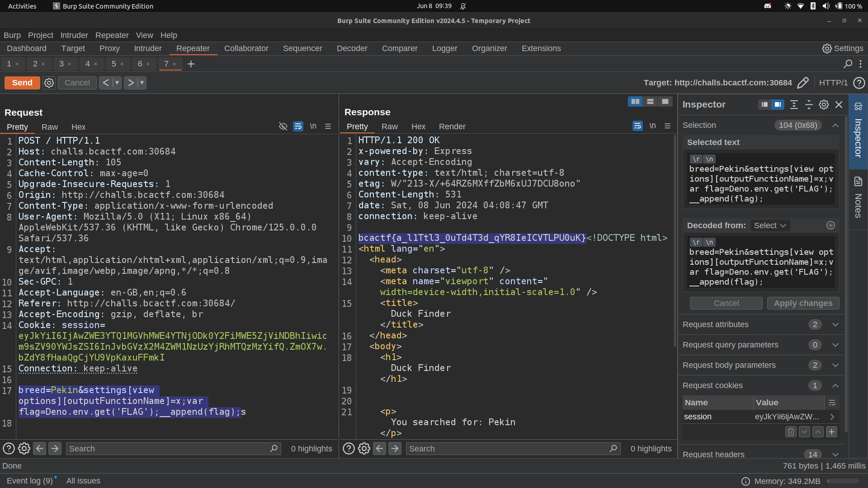Click the orange Send button
Viewport: 868px width, 488px height.
click(22, 83)
